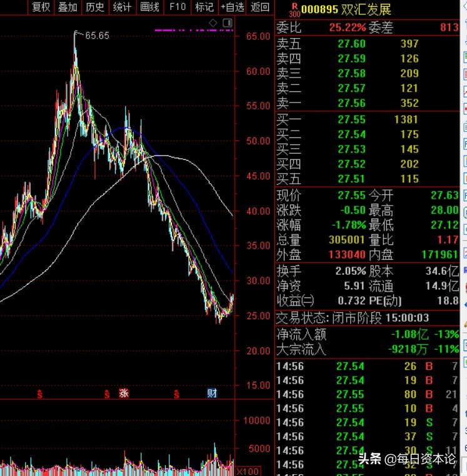Click the 最高 28.00 high value
The image size is (467, 476).
(x=444, y=210)
